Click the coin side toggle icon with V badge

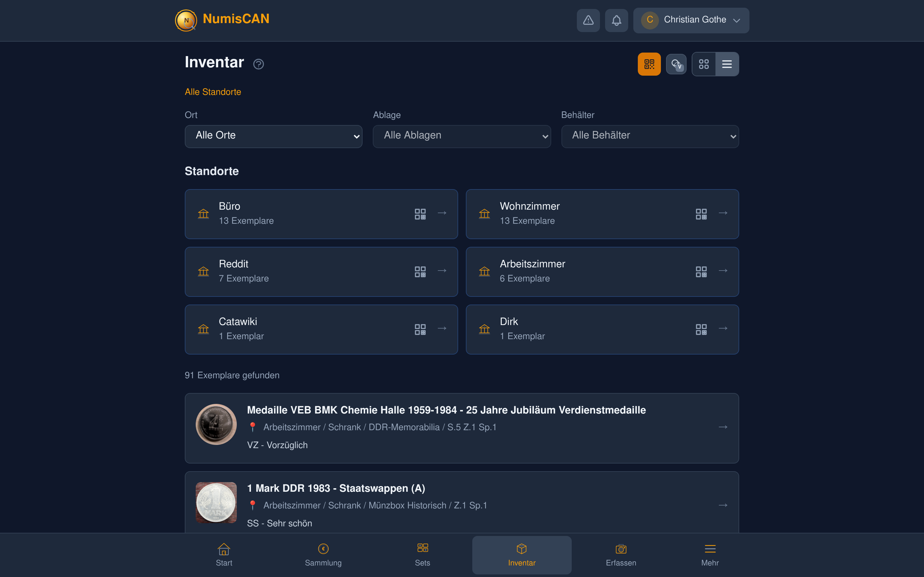[x=676, y=64]
